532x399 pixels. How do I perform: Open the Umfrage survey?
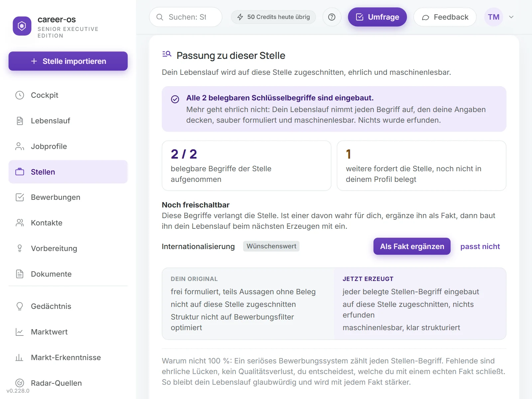click(x=377, y=17)
